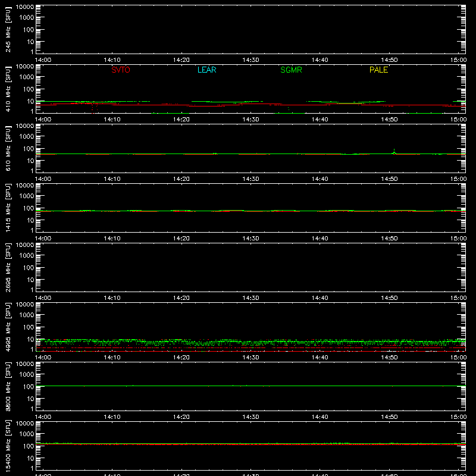Select the 410 MHz [SFU] axis title
Screen dimensions: 476x476
point(8,89)
